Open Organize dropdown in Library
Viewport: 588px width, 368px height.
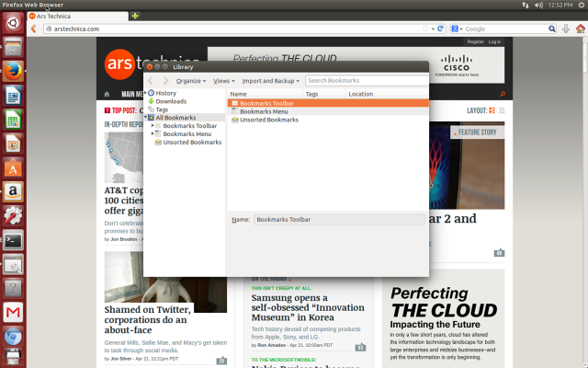pos(191,81)
